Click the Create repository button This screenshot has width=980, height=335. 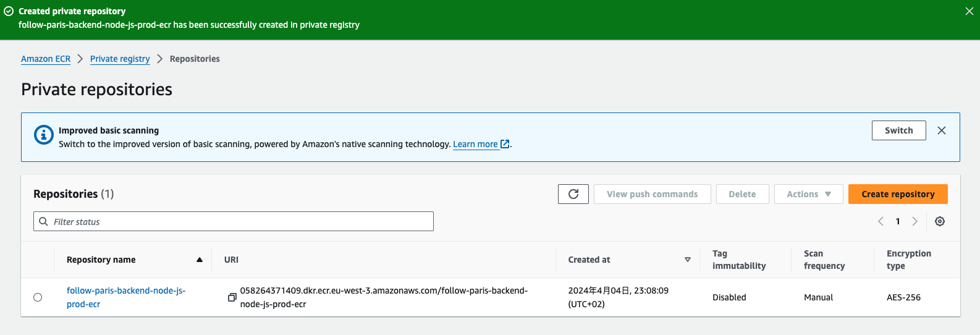pyautogui.click(x=898, y=194)
